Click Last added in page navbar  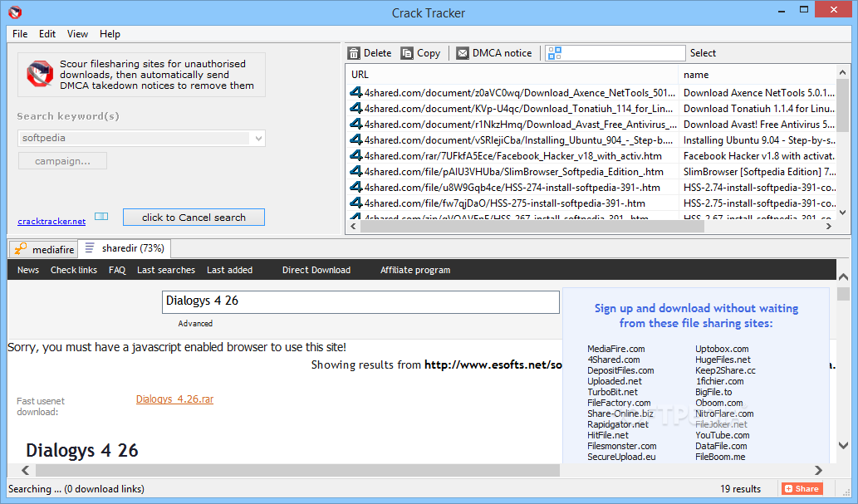pyautogui.click(x=230, y=270)
